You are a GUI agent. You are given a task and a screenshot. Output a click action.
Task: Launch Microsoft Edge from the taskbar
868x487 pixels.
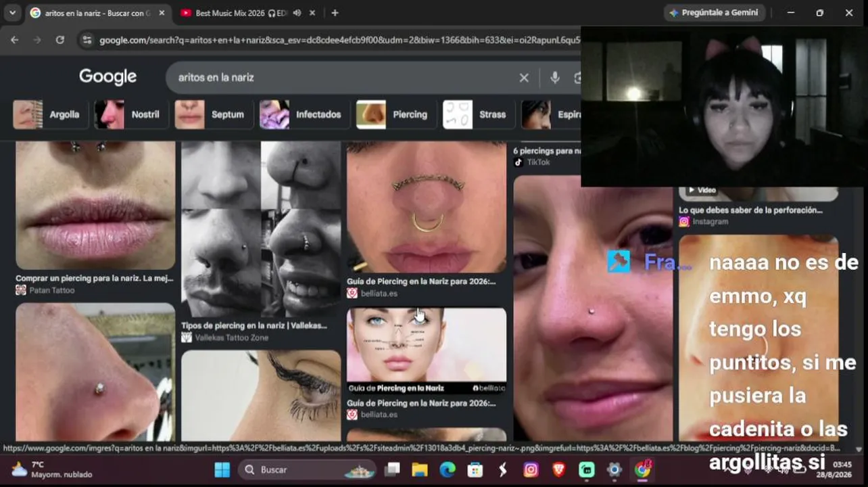click(448, 469)
